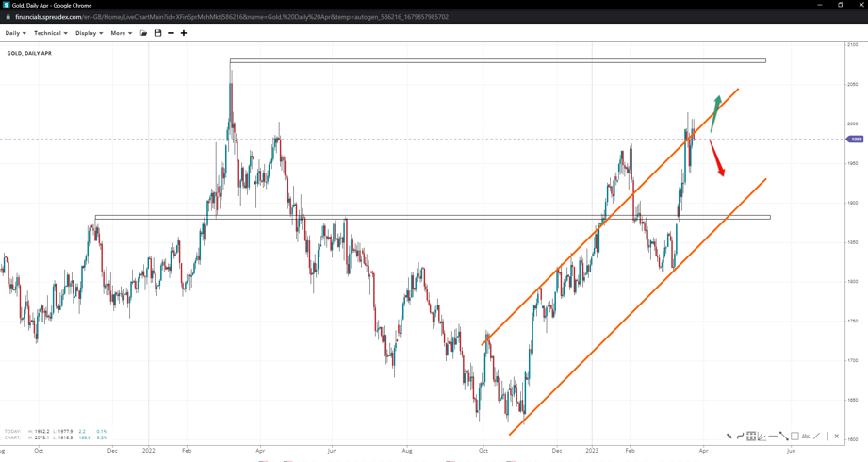The image size is (868, 462).
Task: Select the trend line with endpoints tool
Action: pyautogui.click(x=783, y=437)
